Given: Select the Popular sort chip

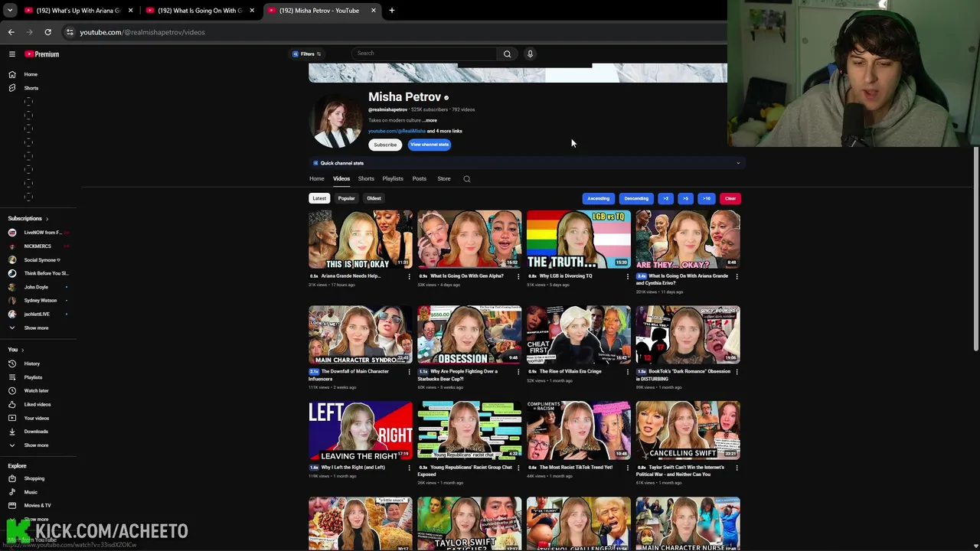Looking at the screenshot, I should click(x=346, y=198).
